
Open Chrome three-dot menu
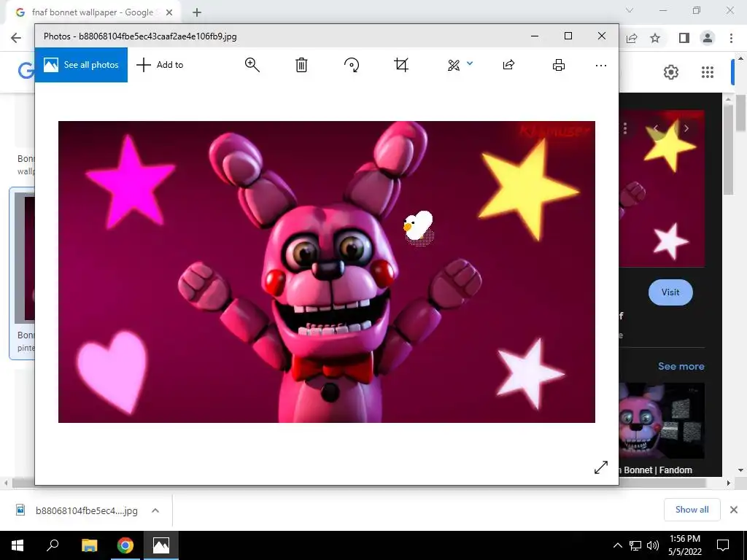click(x=731, y=38)
